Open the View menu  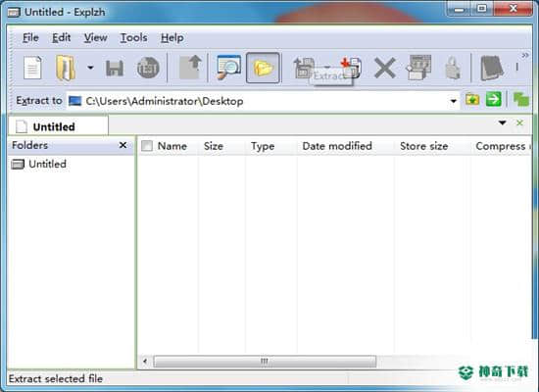click(96, 37)
